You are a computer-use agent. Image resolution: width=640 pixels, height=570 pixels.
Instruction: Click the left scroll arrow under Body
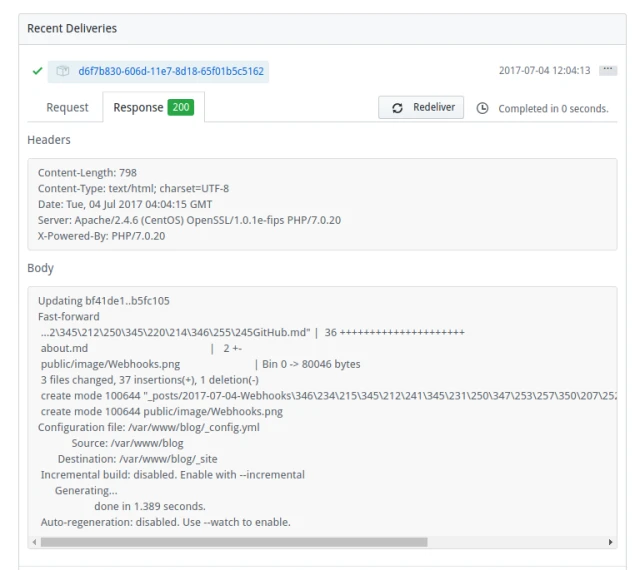tap(34, 542)
